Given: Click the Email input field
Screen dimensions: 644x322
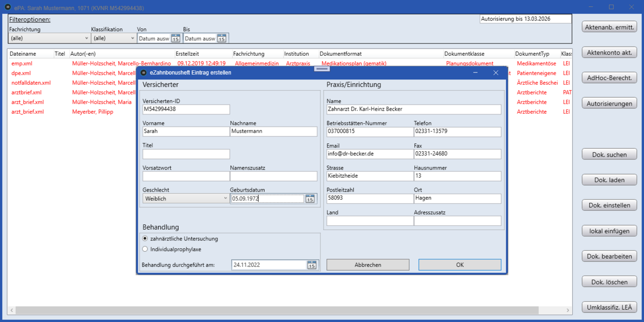Looking at the screenshot, I should [370, 154].
